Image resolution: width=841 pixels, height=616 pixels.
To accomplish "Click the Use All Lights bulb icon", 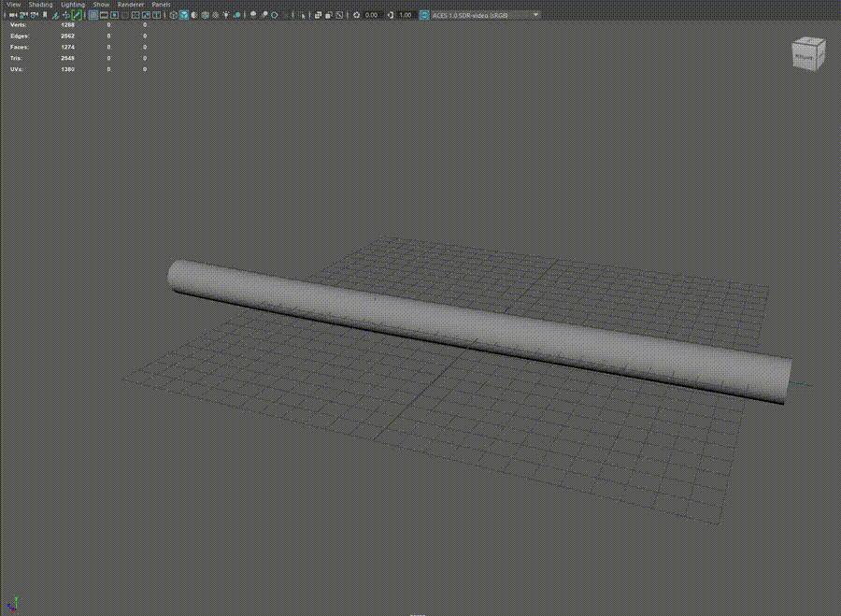I will (x=226, y=15).
